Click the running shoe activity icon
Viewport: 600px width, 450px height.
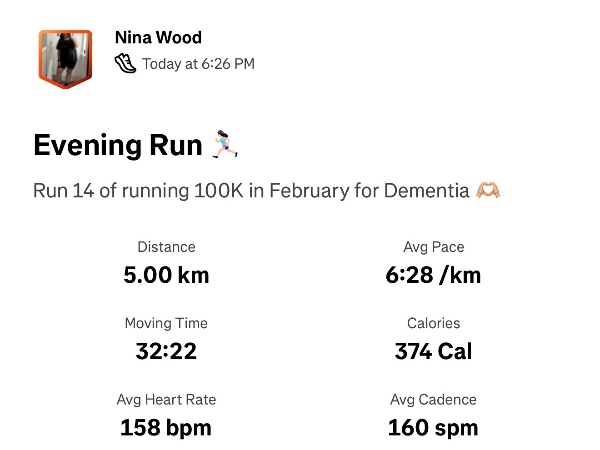click(125, 63)
